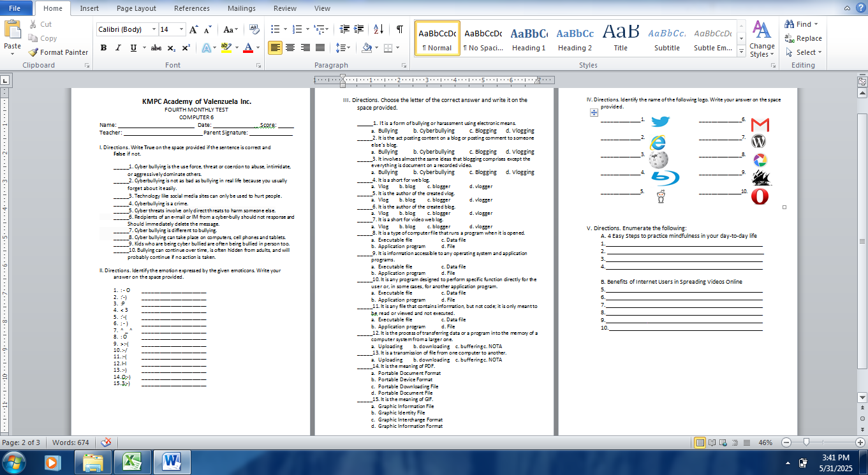Image resolution: width=868 pixels, height=475 pixels.
Task: Show or hide paragraph marks
Action: [399, 29]
